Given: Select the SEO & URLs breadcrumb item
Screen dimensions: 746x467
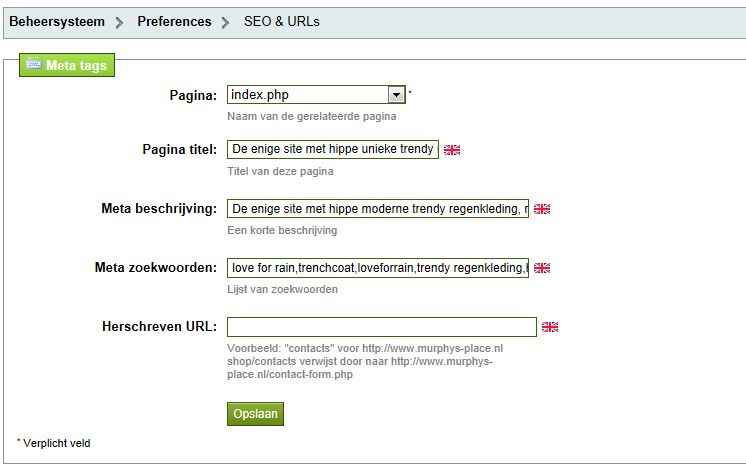Looking at the screenshot, I should point(282,21).
